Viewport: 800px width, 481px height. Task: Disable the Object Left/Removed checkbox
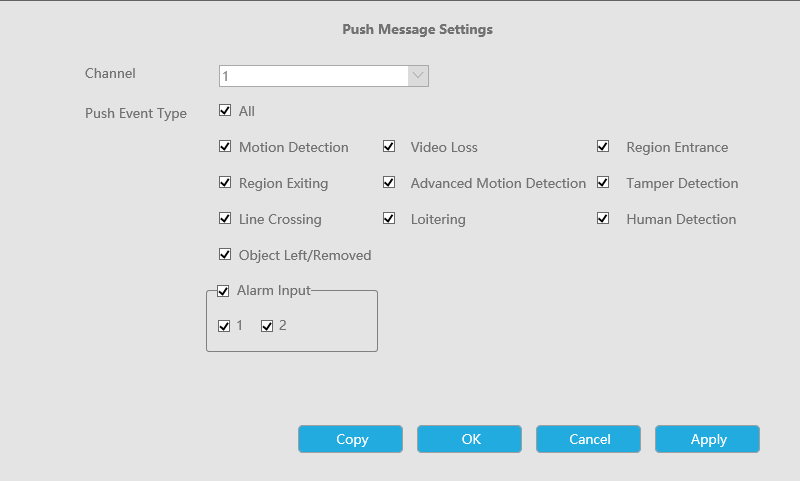[x=225, y=255]
